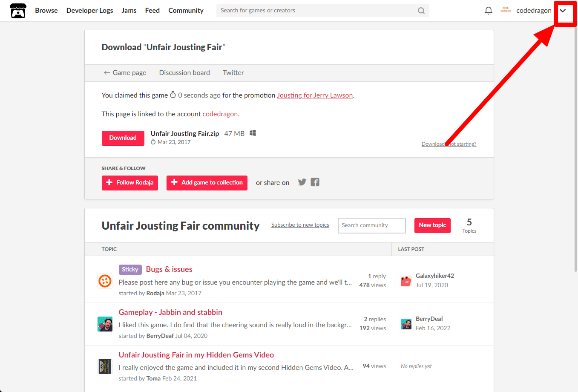Click the '94 views' count
The height and width of the screenshot is (392, 578).
tap(374, 366)
